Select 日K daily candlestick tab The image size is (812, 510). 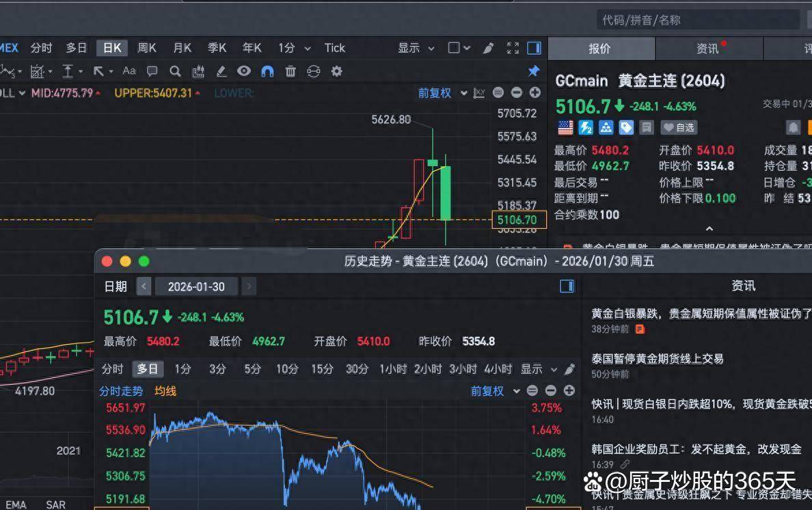112,48
